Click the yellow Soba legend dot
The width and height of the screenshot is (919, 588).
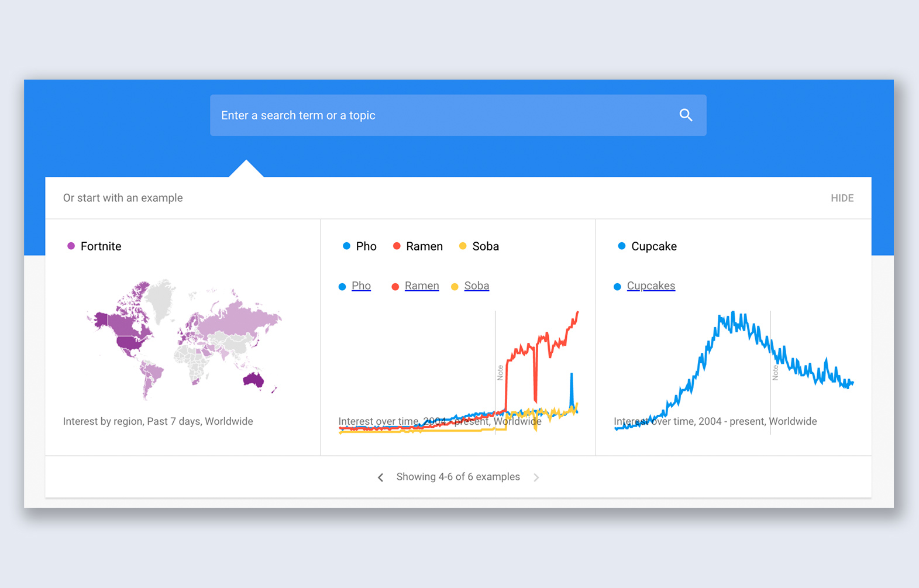click(x=463, y=246)
